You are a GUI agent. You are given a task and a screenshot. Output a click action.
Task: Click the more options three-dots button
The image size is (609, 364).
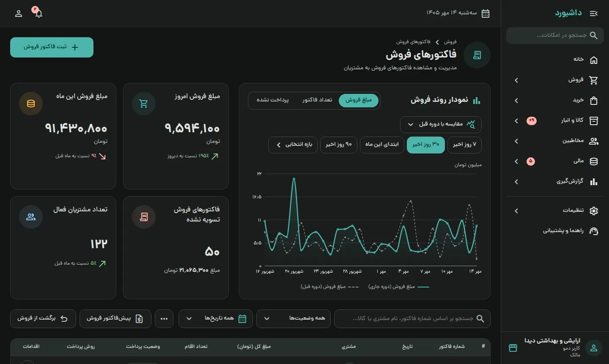pyautogui.click(x=164, y=319)
